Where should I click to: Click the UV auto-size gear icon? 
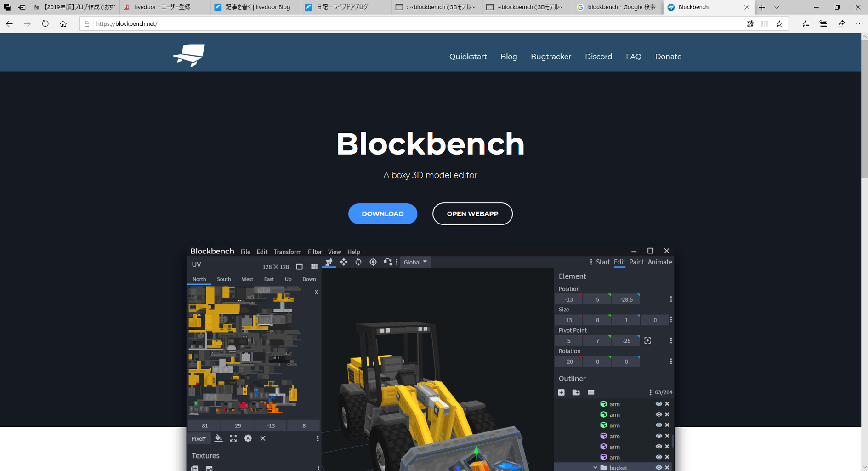click(x=248, y=438)
